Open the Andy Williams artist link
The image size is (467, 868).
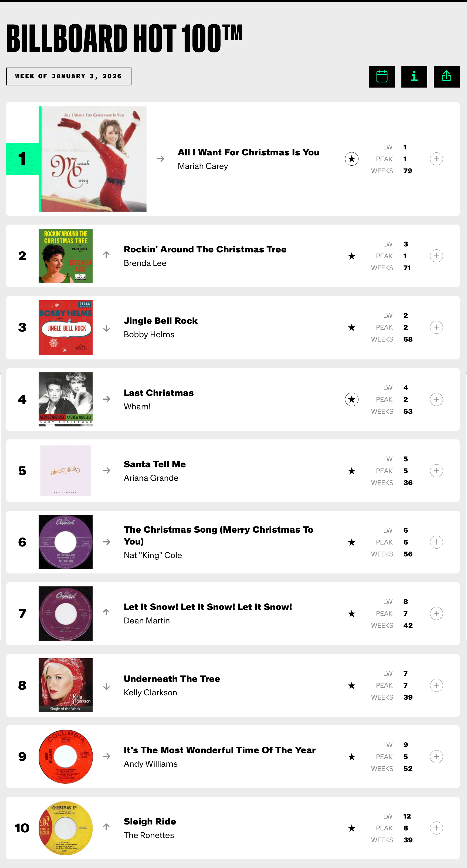tap(151, 763)
